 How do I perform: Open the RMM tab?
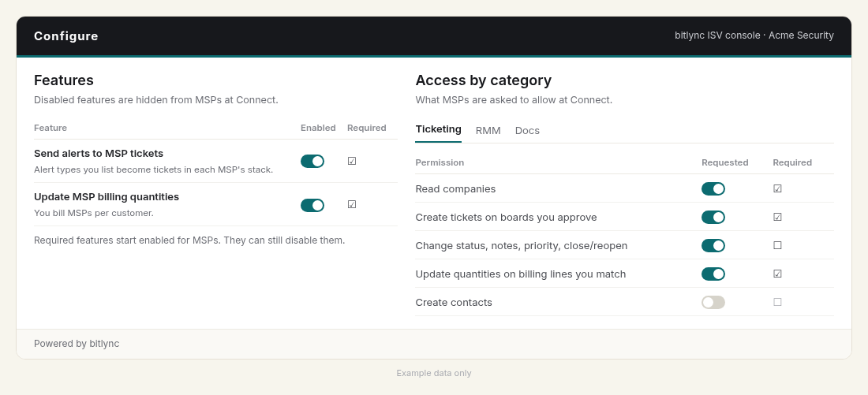click(x=488, y=131)
